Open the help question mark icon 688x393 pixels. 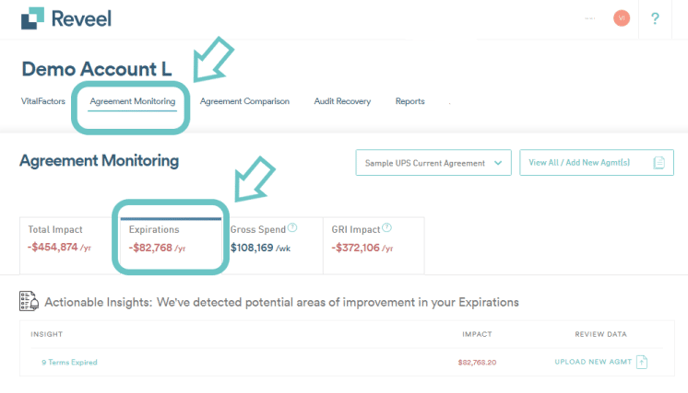[x=655, y=18]
